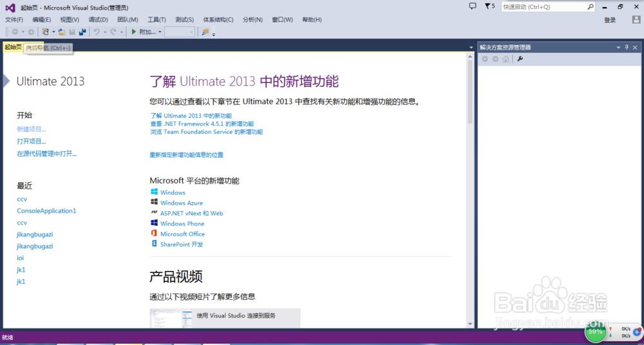Click the ASP.NET vNext 和 Web link
Viewport: 644px width, 345px height.
(x=192, y=213)
